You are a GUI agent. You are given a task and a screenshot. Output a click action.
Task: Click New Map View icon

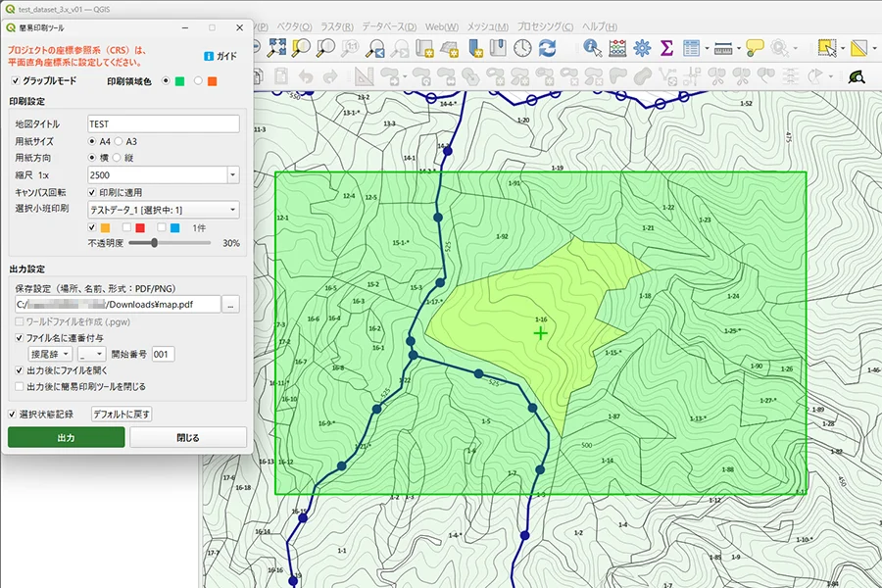click(424, 49)
